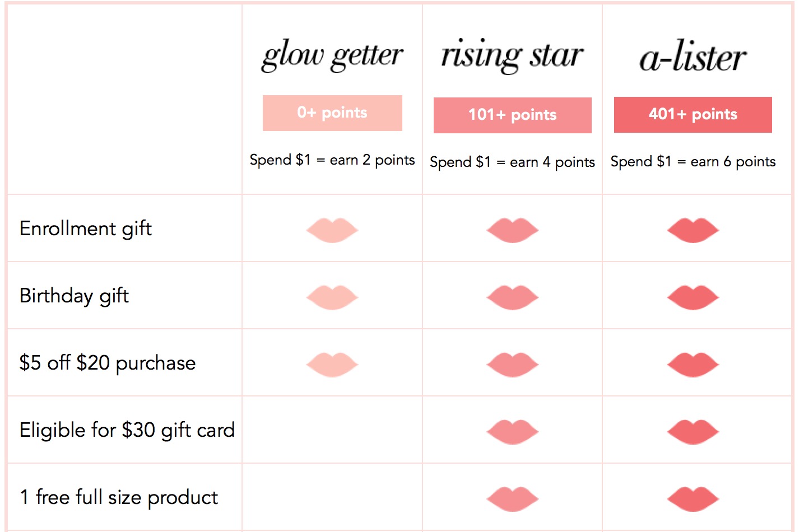
Task: Select rising star free full size lips icon
Action: tap(513, 498)
